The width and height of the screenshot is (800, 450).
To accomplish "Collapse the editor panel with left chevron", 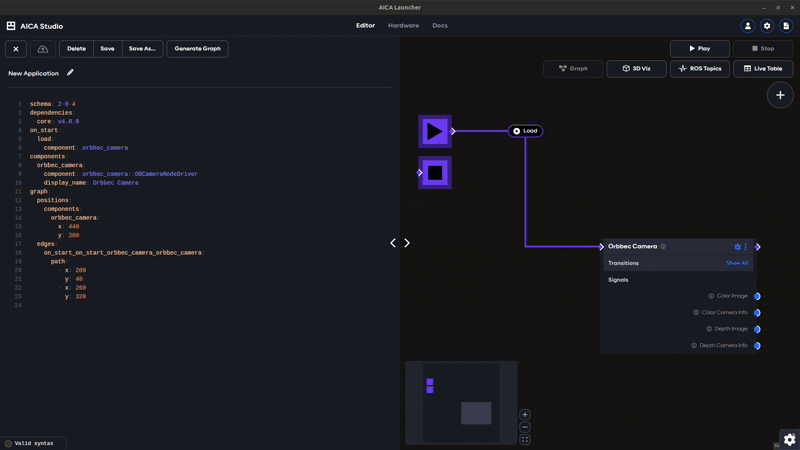I will tap(393, 243).
